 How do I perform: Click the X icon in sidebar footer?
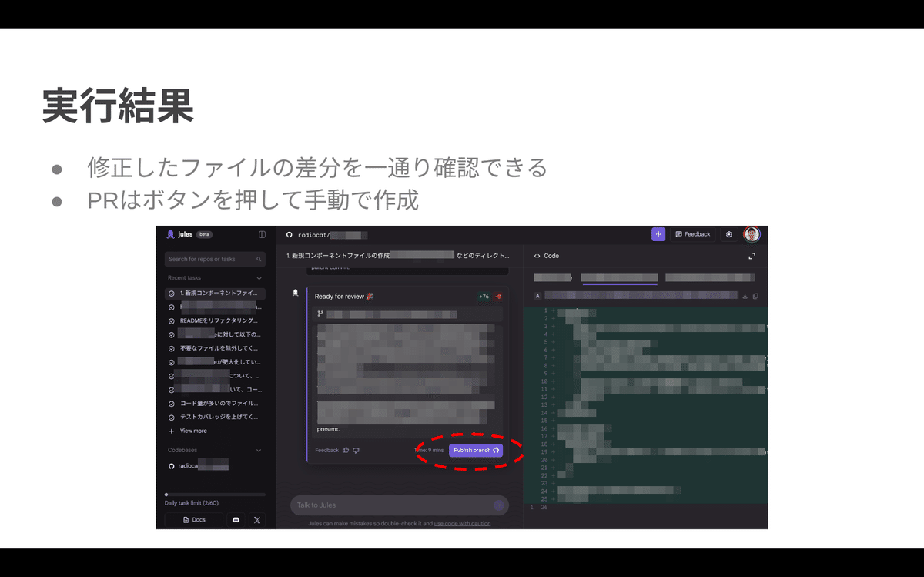256,520
